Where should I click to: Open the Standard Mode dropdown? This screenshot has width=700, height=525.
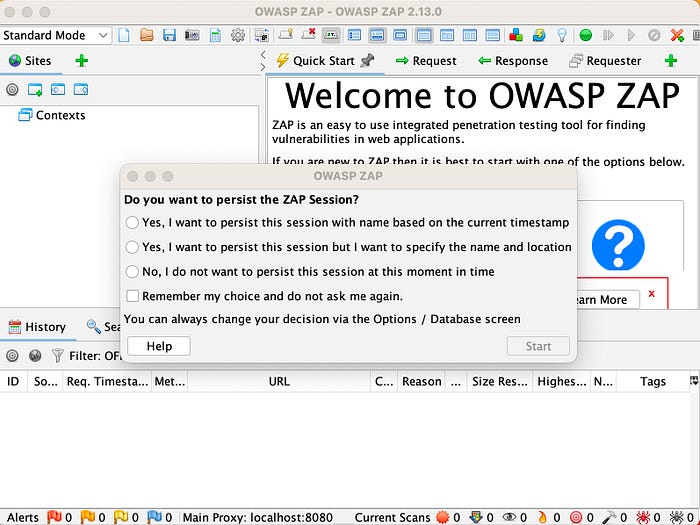[x=55, y=35]
